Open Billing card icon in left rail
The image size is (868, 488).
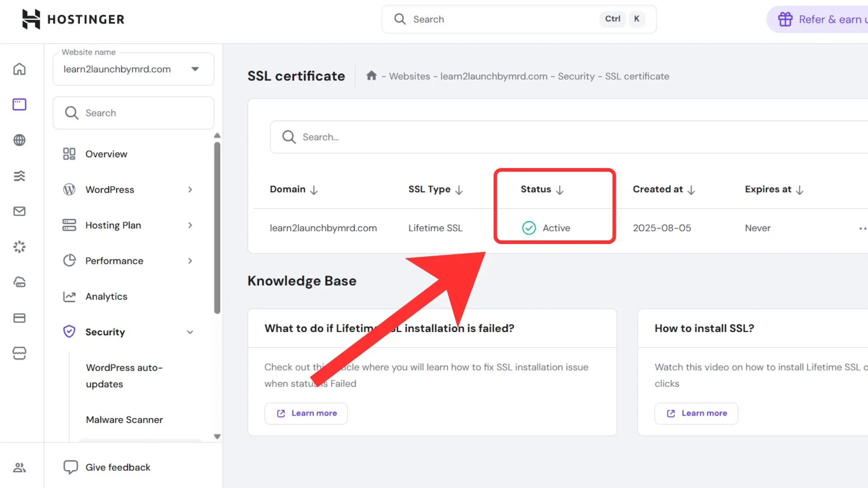click(19, 318)
